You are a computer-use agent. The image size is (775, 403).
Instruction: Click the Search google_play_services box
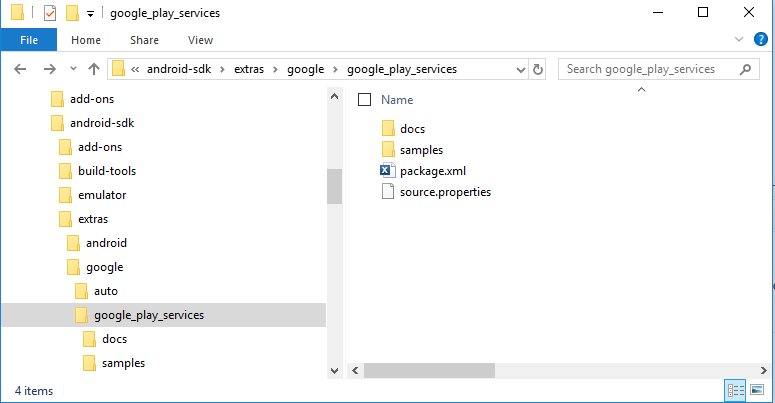648,69
